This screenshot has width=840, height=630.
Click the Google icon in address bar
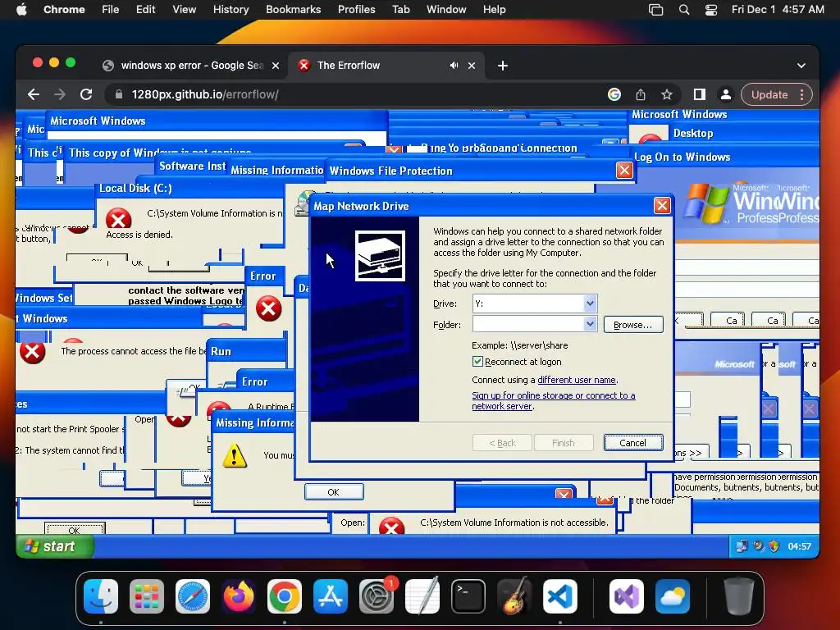[x=614, y=94]
